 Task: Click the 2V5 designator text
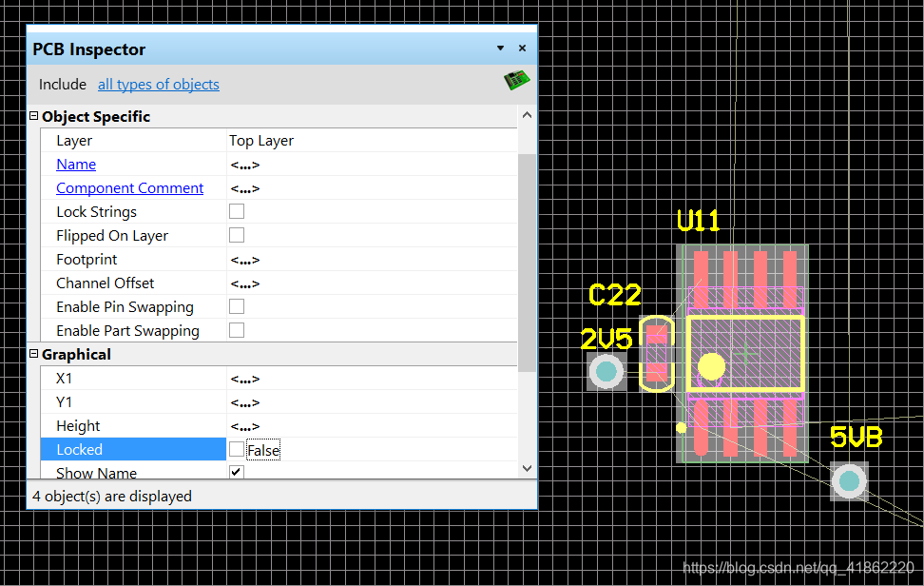point(606,339)
